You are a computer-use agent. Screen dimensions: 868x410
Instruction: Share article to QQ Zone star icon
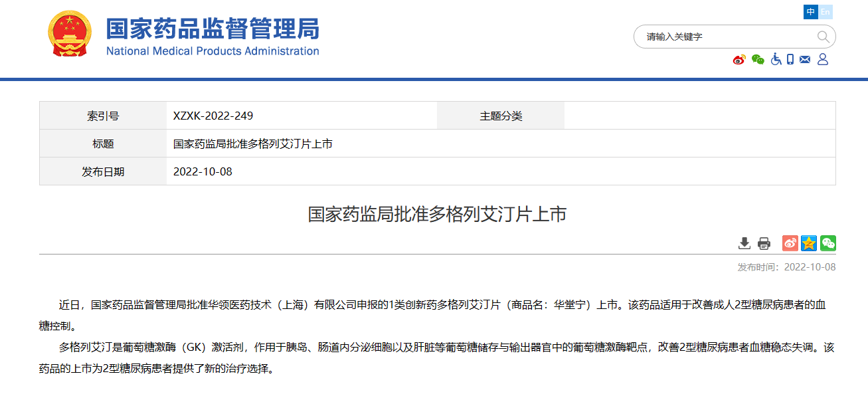click(808, 243)
